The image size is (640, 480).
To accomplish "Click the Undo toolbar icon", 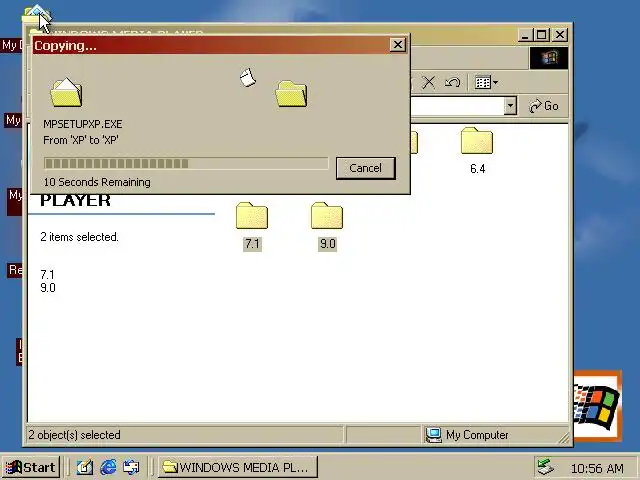I will click(452, 82).
